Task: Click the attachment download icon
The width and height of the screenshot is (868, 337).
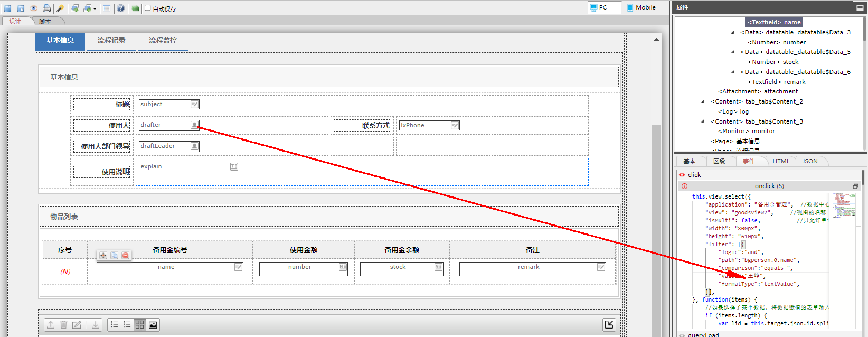Action: pos(95,325)
